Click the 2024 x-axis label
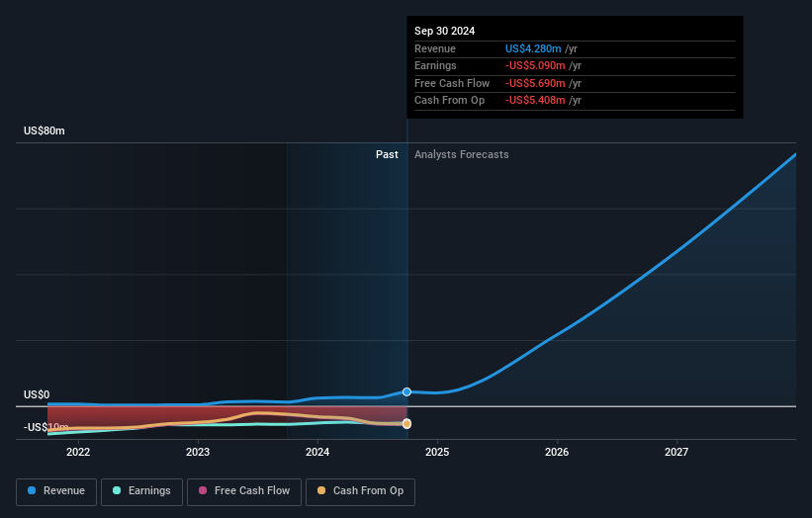Viewport: 812px width, 518px height. point(317,452)
